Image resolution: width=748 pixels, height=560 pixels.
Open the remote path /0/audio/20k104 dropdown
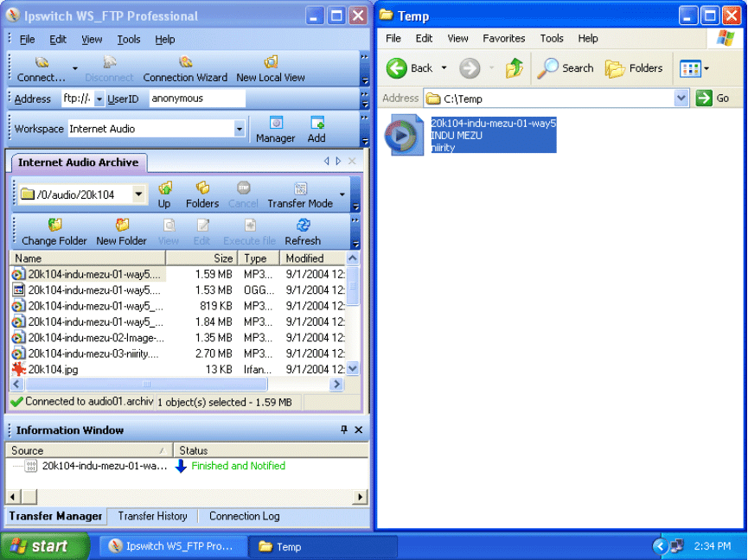(138, 194)
